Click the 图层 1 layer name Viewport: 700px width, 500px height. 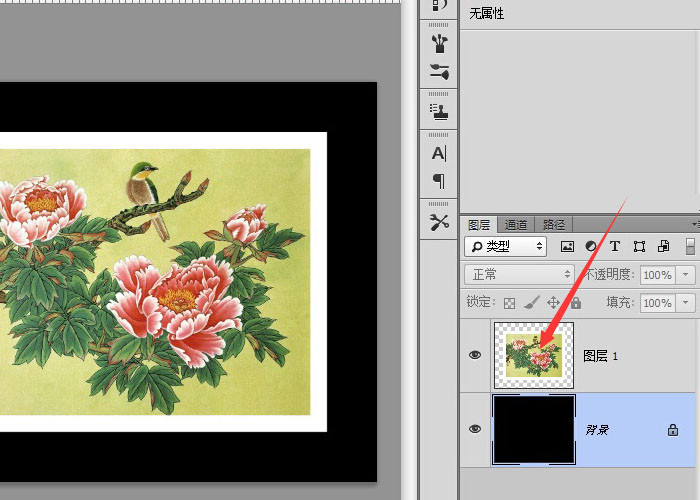600,356
